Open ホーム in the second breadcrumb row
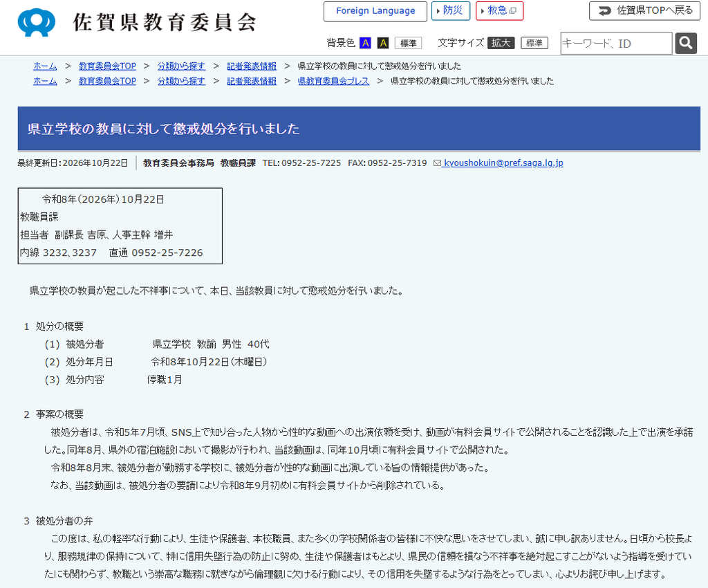708x588 pixels. 45,81
